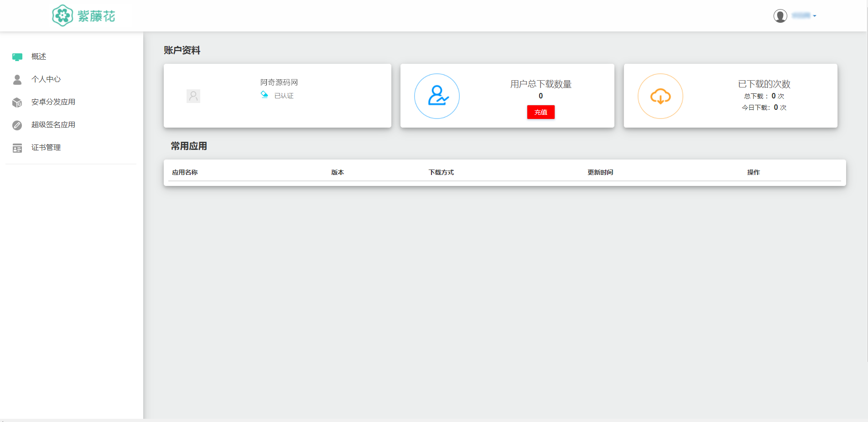Expand the account dropdown arrow at top right
Image resolution: width=868 pixels, height=422 pixels.
[x=815, y=16]
